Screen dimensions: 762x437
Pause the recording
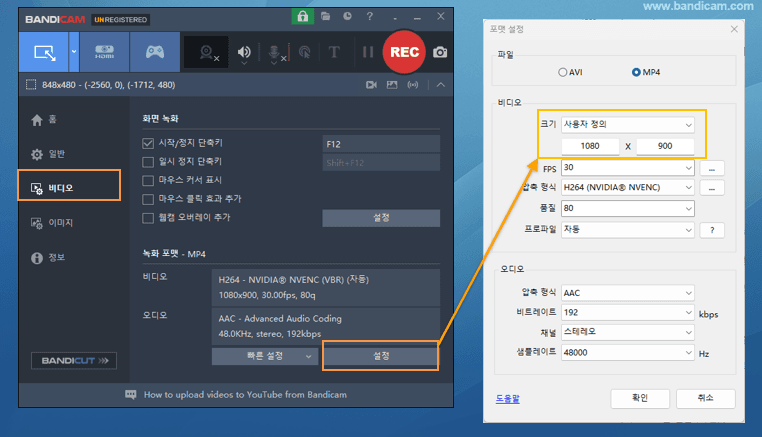tap(368, 52)
